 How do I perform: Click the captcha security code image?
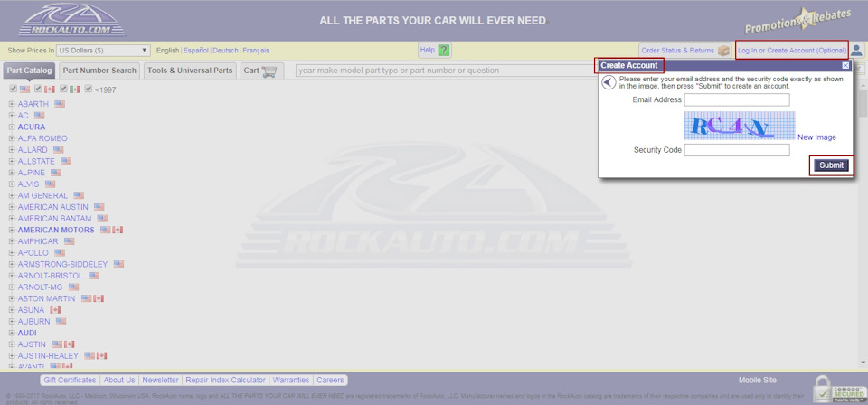point(740,126)
